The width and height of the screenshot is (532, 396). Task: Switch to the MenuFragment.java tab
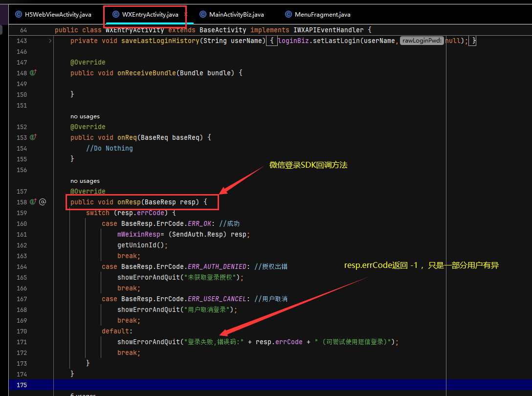coord(318,14)
